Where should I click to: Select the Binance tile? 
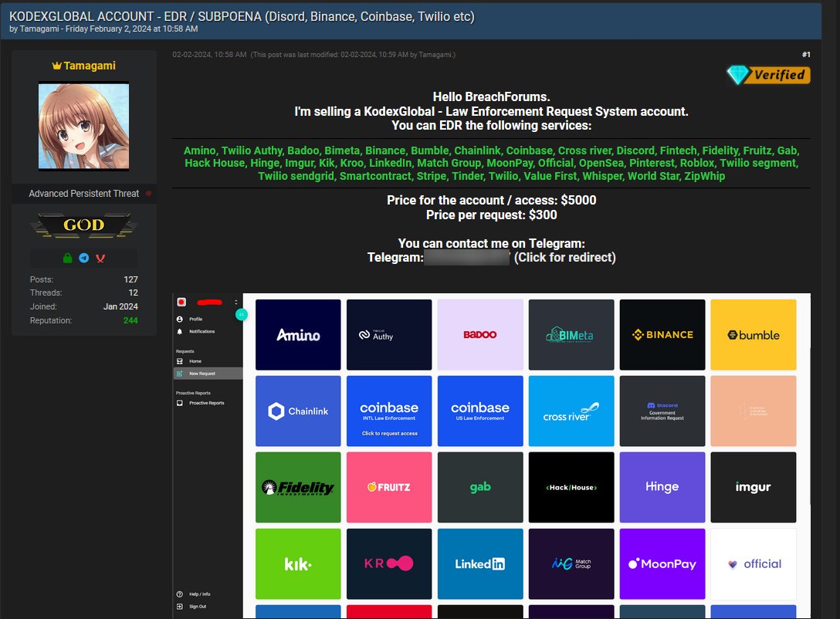(662, 335)
